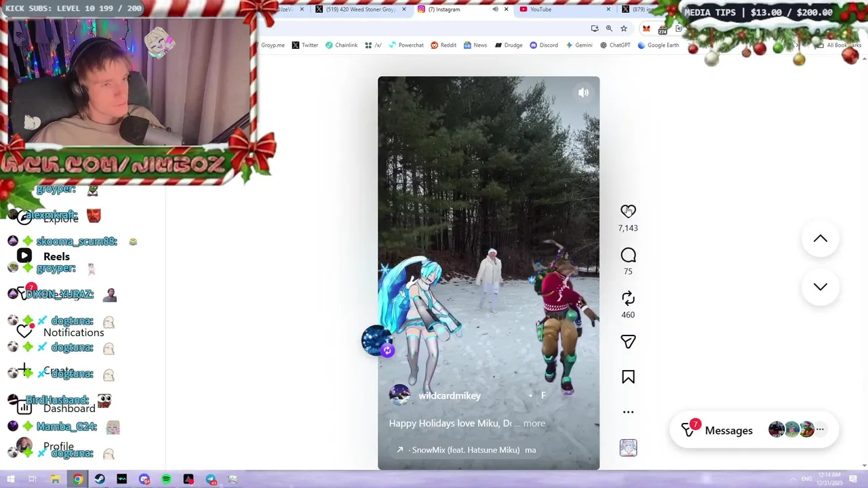868x488 pixels.
Task: Close the YouTube tab
Action: click(608, 9)
